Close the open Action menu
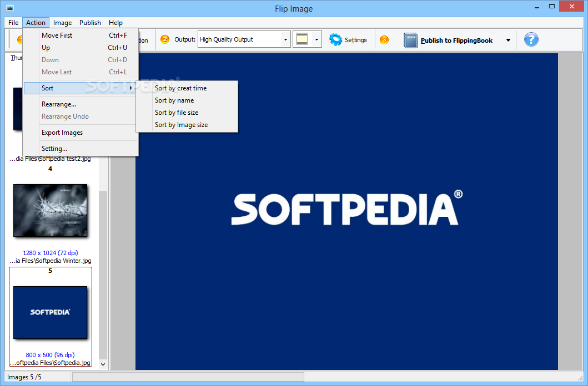Viewport: 588px width, 386px height. coord(36,23)
